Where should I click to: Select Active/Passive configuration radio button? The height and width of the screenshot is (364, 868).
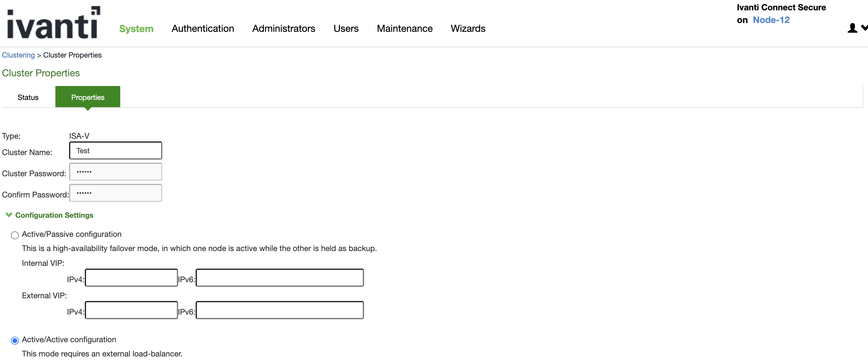click(x=15, y=235)
